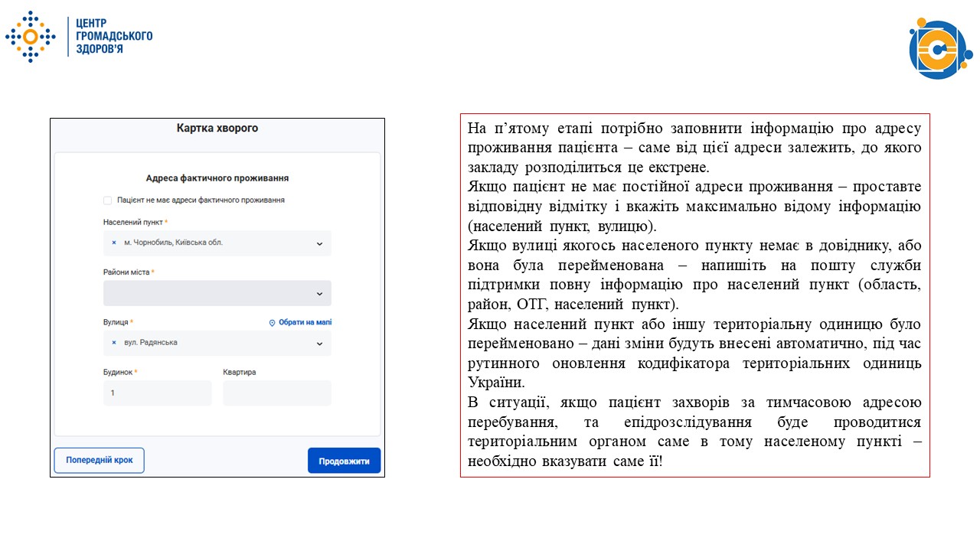The image size is (980, 551).
Task: Click the Картка хворого header
Action: point(217,128)
